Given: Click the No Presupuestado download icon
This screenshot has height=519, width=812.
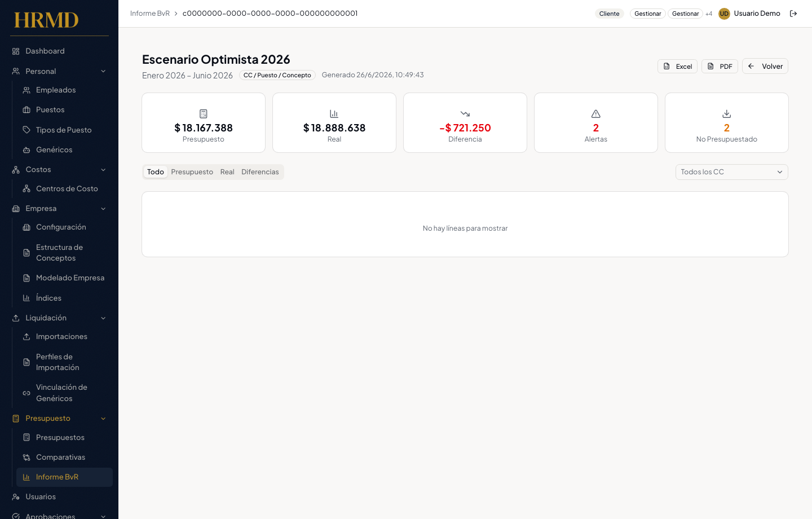Looking at the screenshot, I should point(727,114).
